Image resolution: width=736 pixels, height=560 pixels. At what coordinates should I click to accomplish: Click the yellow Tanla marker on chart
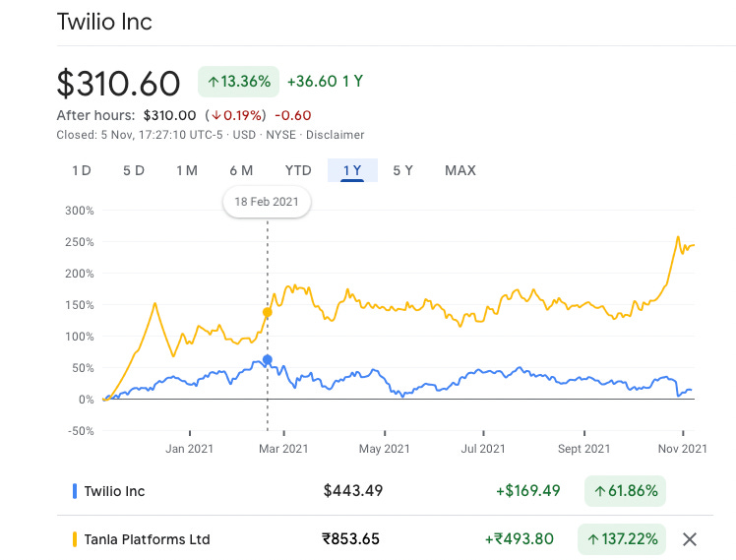(x=267, y=312)
